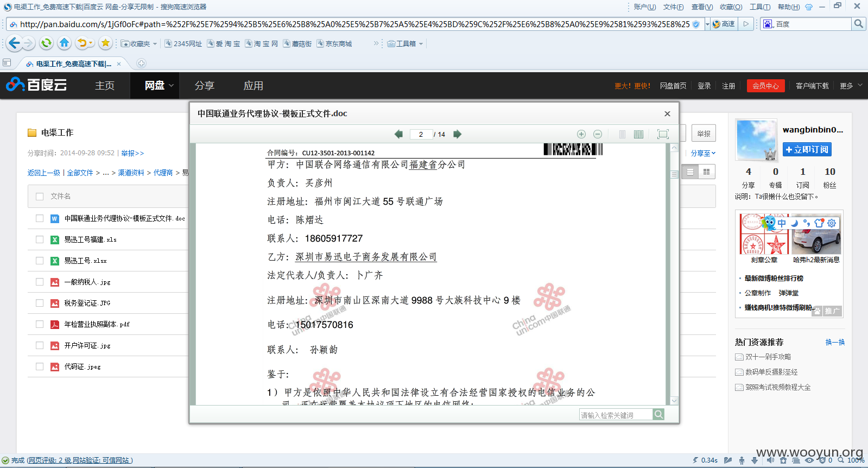This screenshot has height=468, width=868.
Task: Open the 工具(T) menu
Action: pos(760,7)
